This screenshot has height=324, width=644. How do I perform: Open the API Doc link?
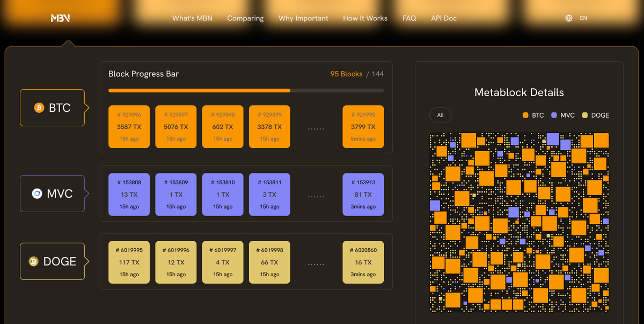tap(444, 18)
